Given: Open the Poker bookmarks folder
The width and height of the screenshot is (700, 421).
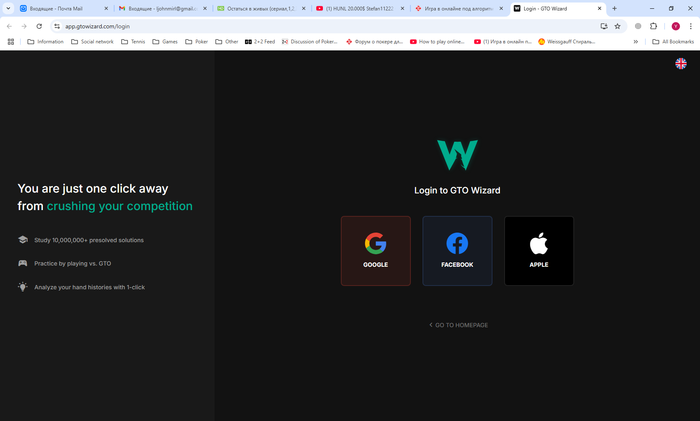Looking at the screenshot, I should (197, 42).
